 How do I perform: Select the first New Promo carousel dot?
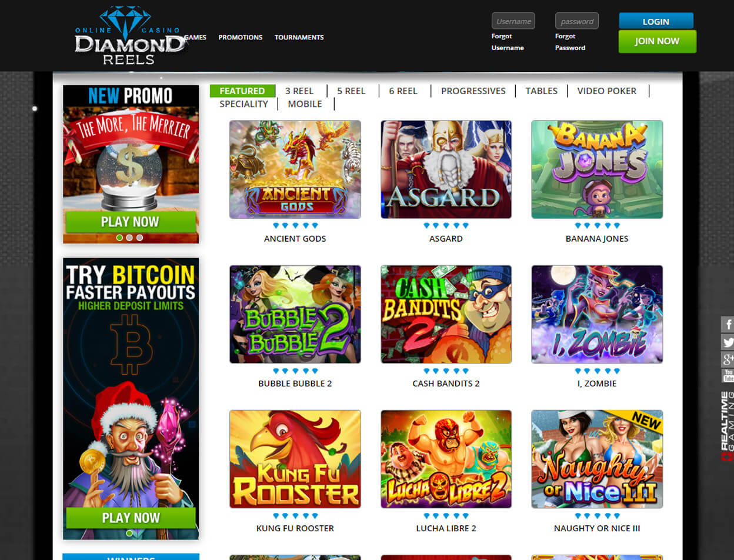120,238
